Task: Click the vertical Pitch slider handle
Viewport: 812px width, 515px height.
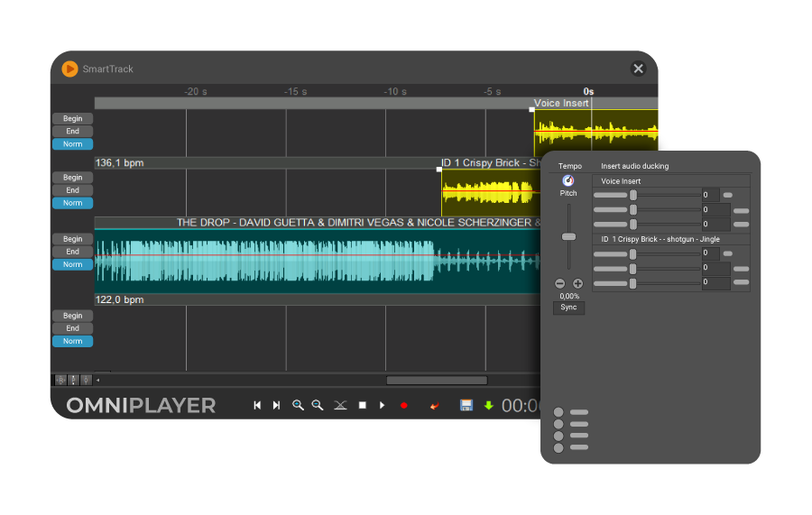Action: pyautogui.click(x=568, y=236)
